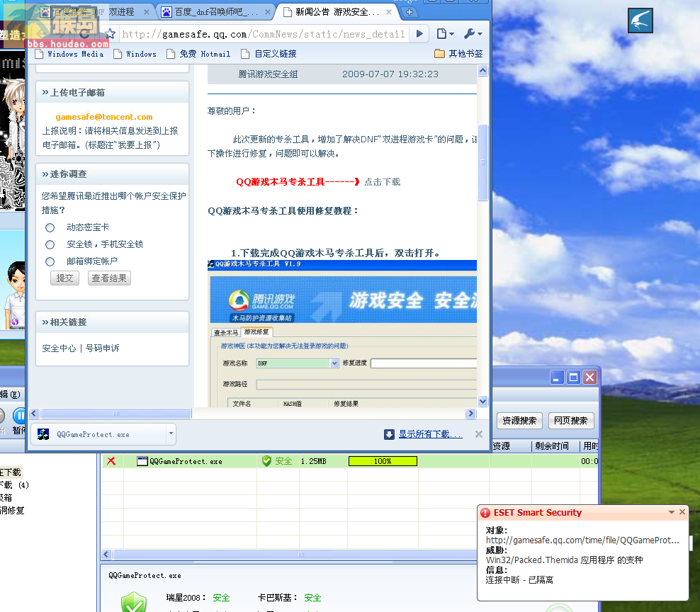
Task: Click the pause button in the download manager
Action: tap(19, 416)
